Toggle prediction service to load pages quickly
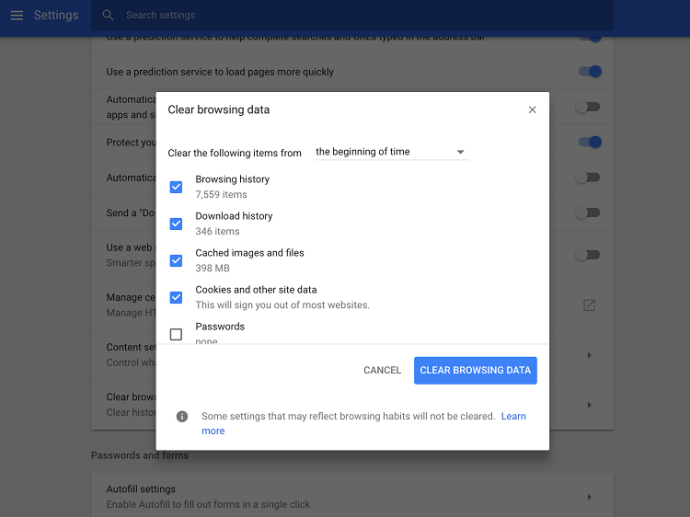This screenshot has height=517, width=690. (590, 71)
